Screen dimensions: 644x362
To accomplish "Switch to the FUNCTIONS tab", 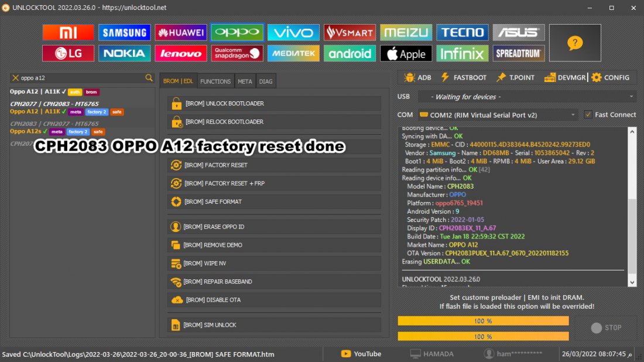I will click(215, 81).
